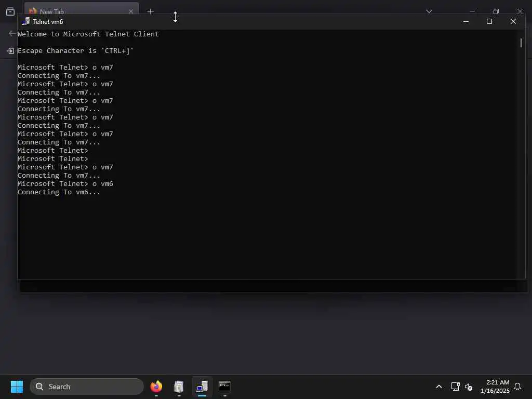Open the server/file manager taskbar icon
532x399 pixels.
click(x=179, y=387)
